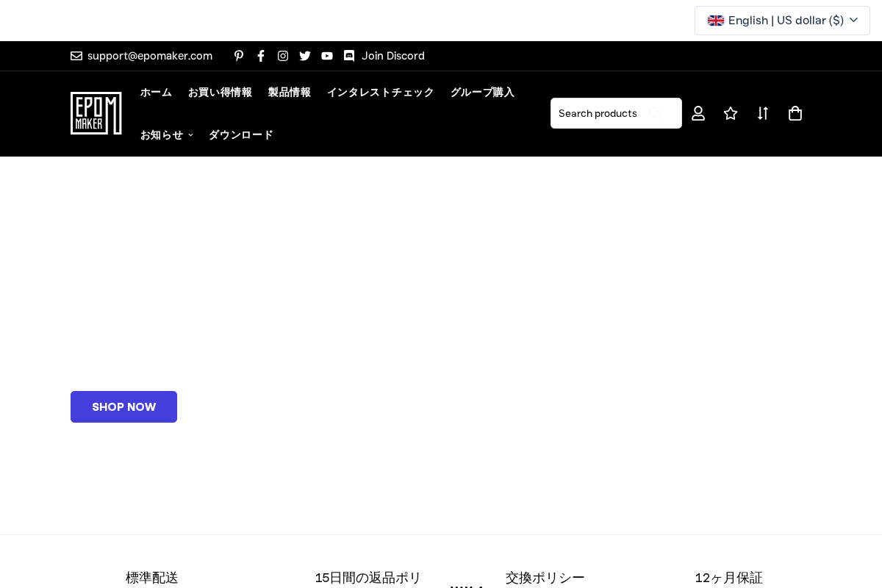The image size is (882, 588).
Task: Click the Epomaker logo
Action: point(96,113)
